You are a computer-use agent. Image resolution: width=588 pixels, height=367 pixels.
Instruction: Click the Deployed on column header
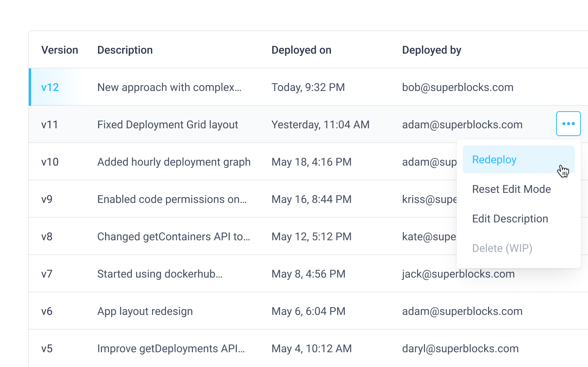click(301, 50)
